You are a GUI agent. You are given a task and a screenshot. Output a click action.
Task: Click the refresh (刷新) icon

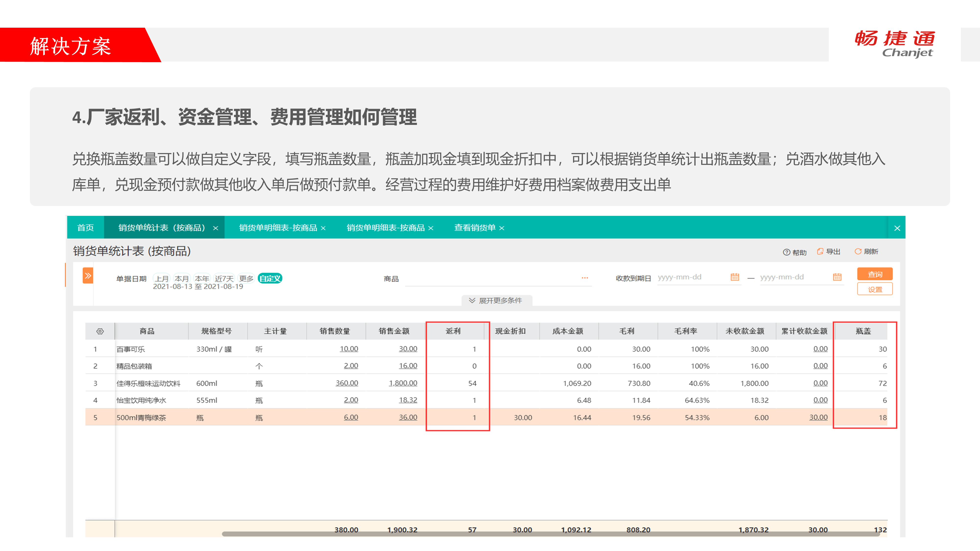point(858,251)
